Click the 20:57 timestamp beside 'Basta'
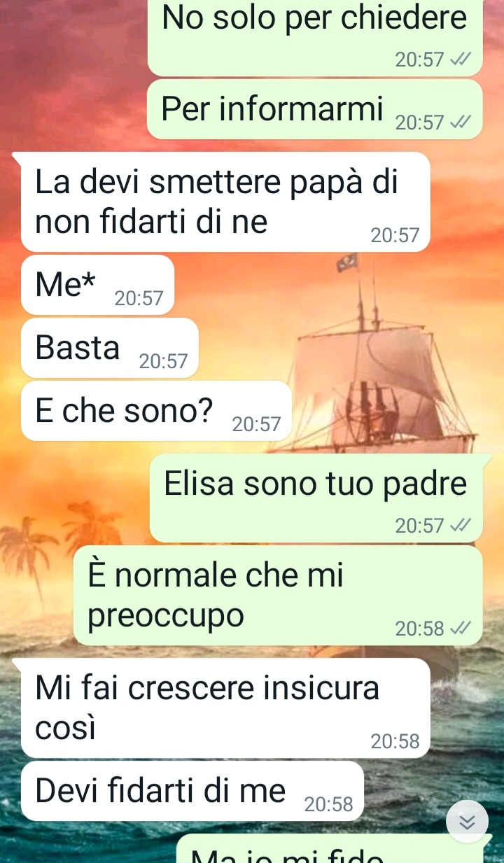Viewport: 504px width, 863px height. [164, 362]
